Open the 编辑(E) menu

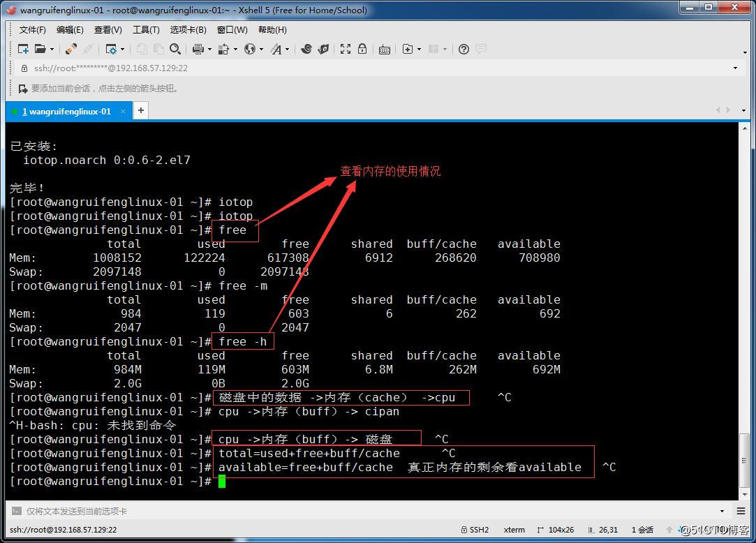click(x=70, y=30)
